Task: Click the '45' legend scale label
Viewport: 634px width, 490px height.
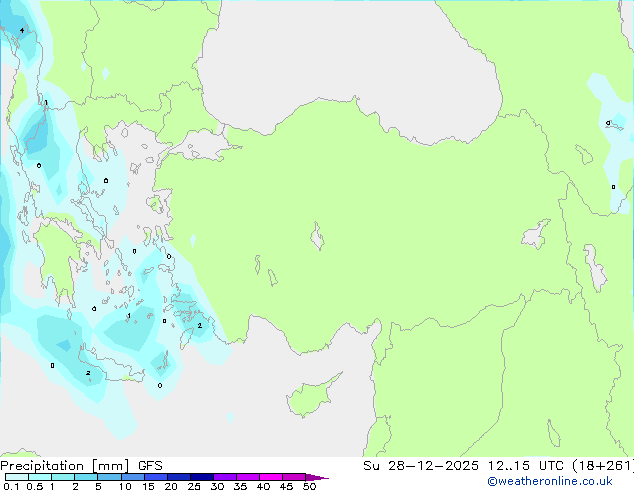Action: 287,486
